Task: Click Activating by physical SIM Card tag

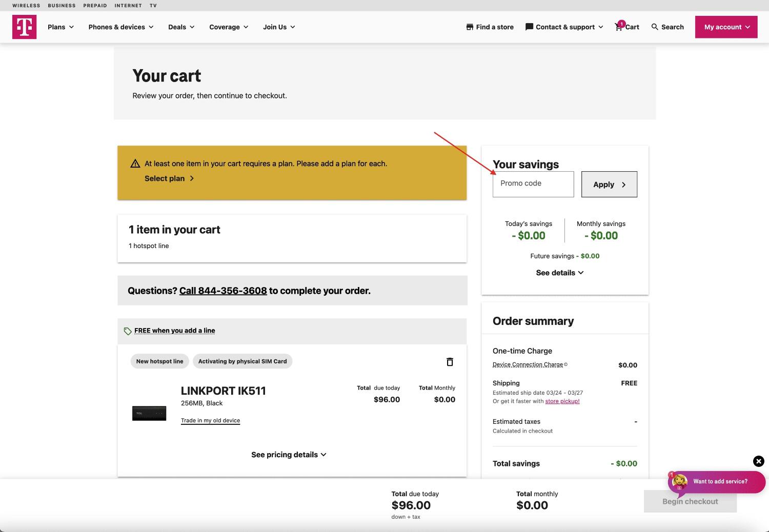Action: click(242, 361)
